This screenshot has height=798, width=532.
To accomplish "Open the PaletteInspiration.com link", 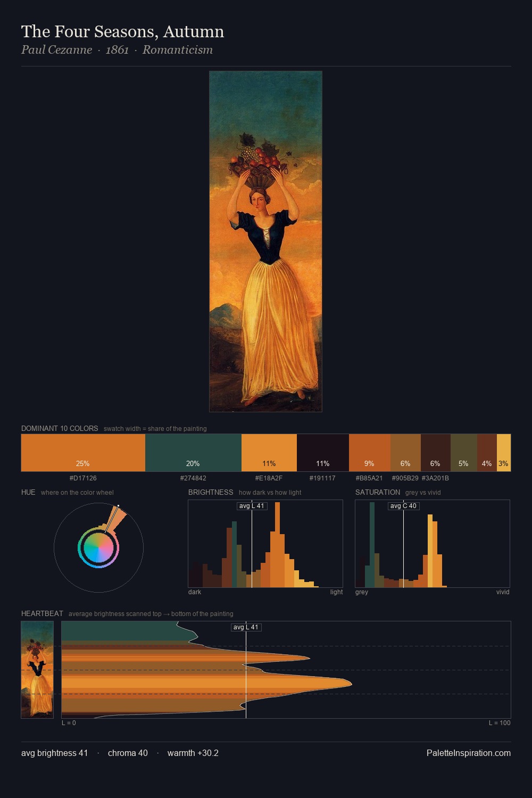I will 469,753.
